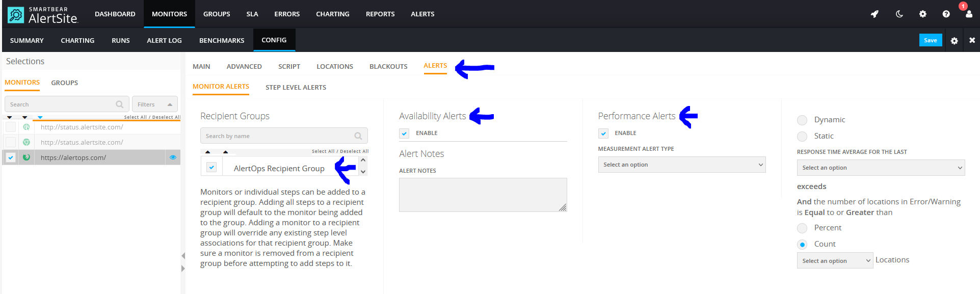980x294 pixels.
Task: Open Measurement Alert Type dropdown
Action: 681,165
